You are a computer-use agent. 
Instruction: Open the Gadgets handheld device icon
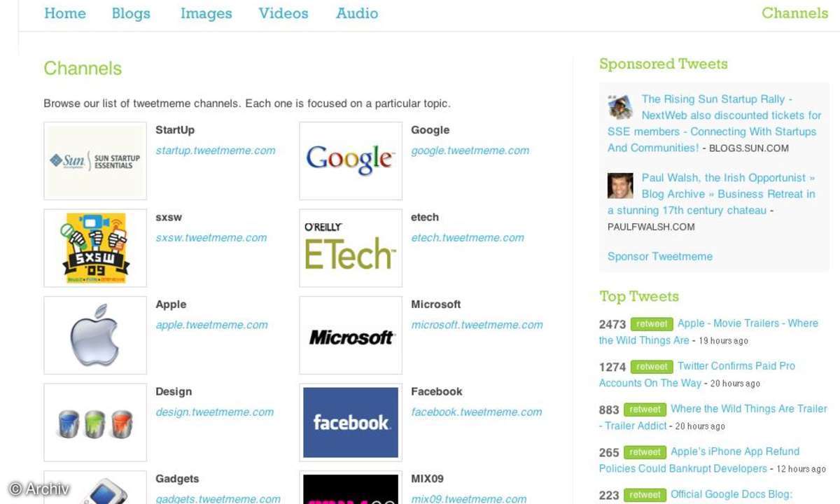[x=95, y=488]
